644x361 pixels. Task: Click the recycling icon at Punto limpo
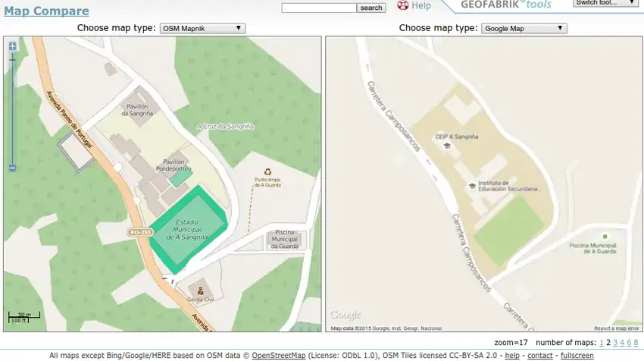click(267, 172)
